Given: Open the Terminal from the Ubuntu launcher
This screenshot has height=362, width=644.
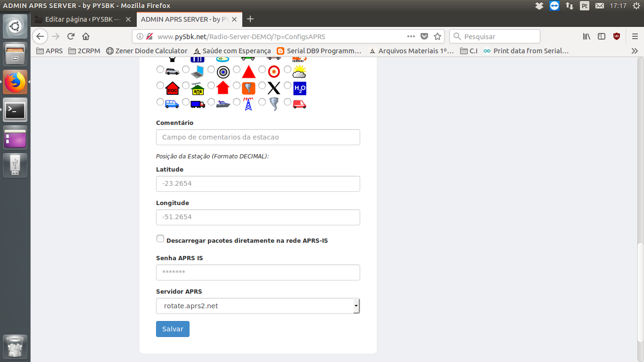Looking at the screenshot, I should pos(15,110).
